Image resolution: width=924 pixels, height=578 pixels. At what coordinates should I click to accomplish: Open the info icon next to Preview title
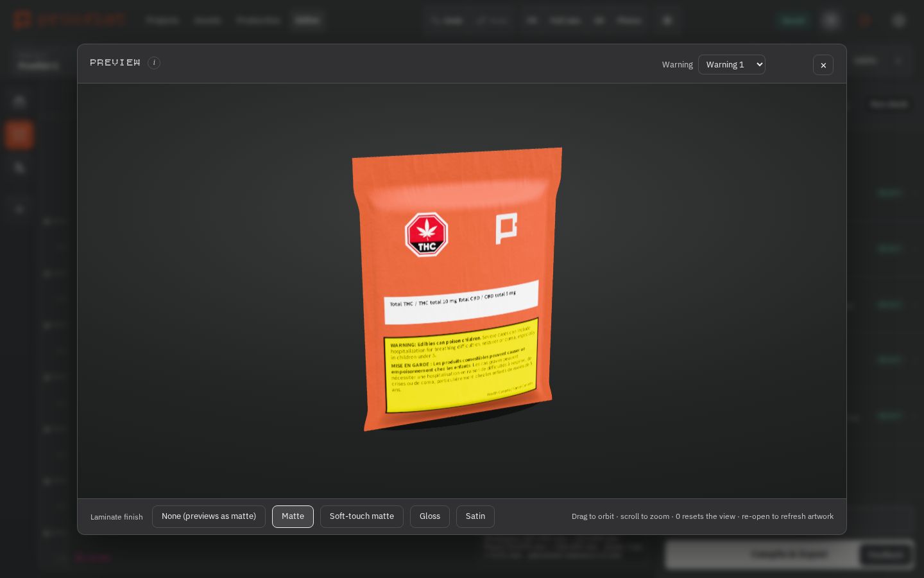[x=154, y=63]
